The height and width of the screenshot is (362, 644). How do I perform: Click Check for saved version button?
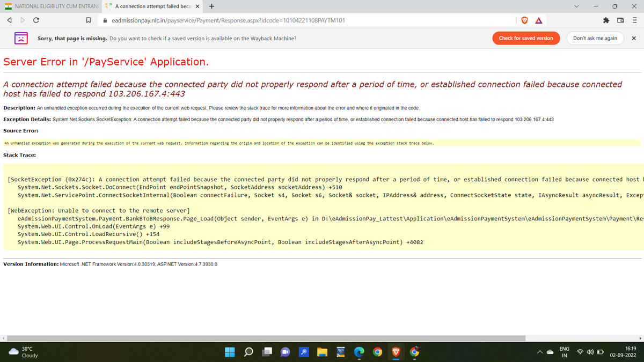coord(526,38)
